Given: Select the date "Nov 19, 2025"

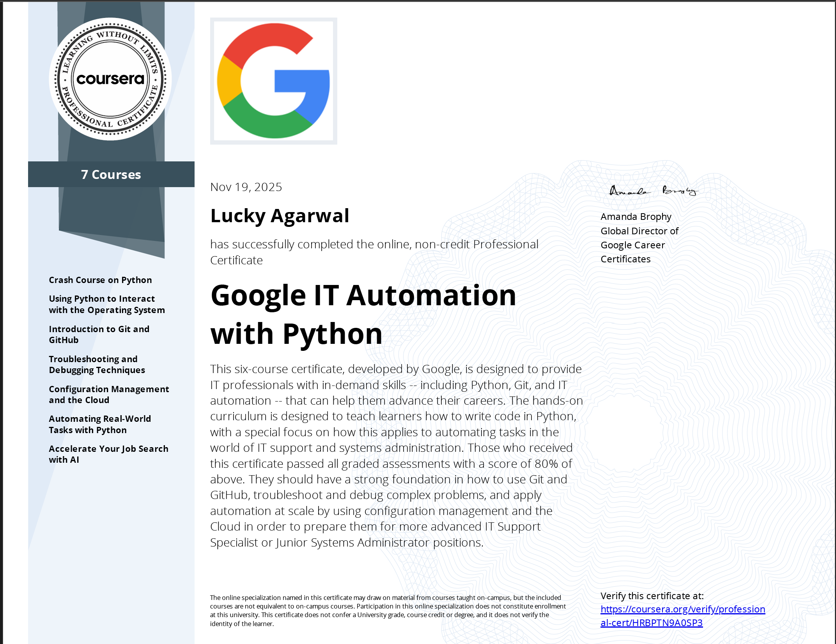Looking at the screenshot, I should (246, 187).
